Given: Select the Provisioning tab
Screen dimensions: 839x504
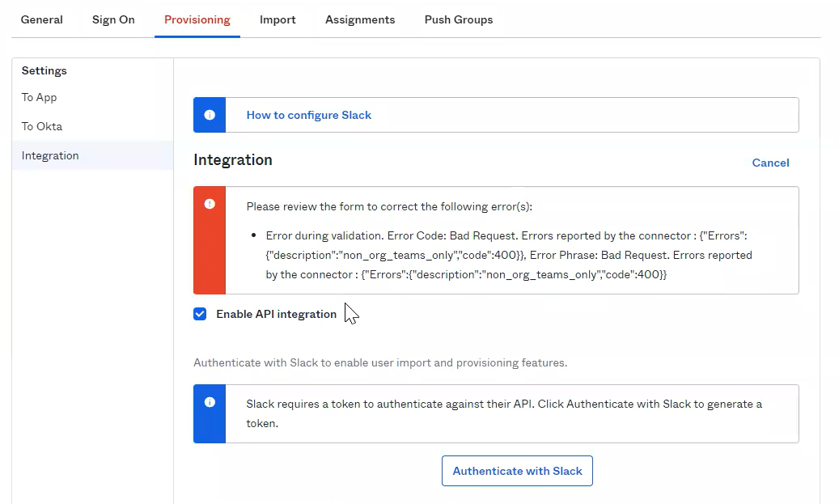Looking at the screenshot, I should 197,19.
